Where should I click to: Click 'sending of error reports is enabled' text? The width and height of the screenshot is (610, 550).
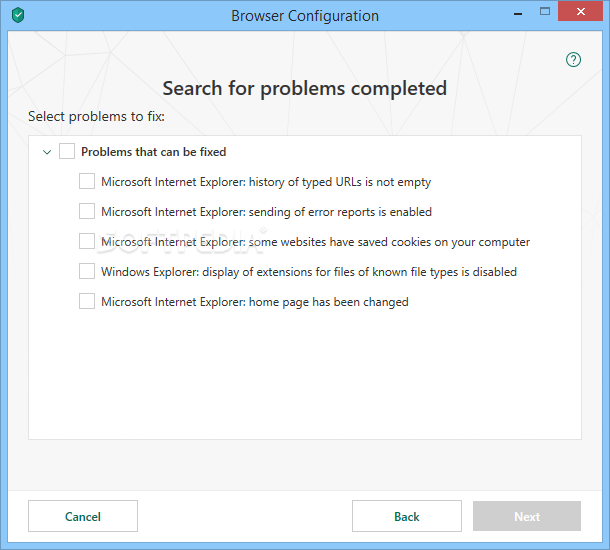[340, 212]
